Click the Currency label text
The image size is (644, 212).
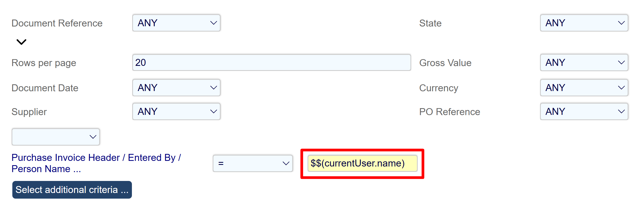pos(438,88)
